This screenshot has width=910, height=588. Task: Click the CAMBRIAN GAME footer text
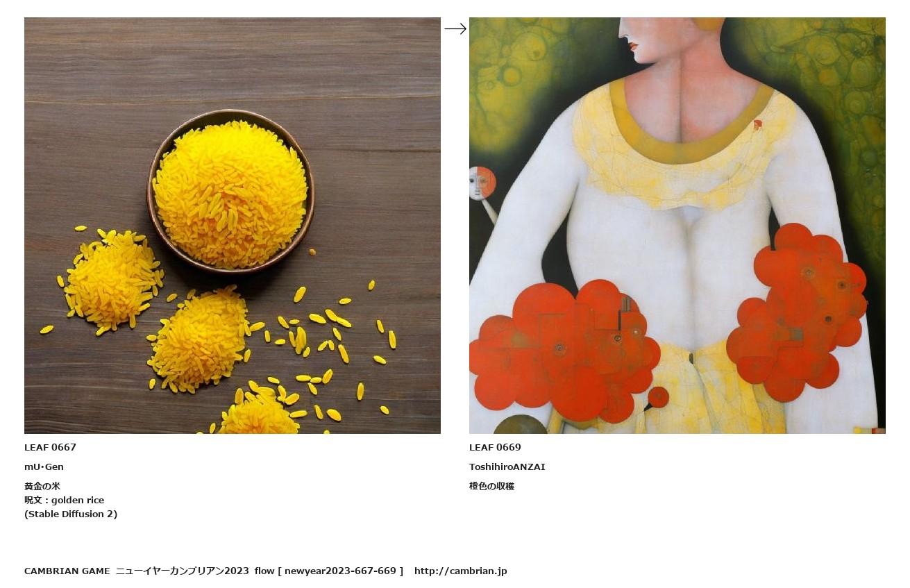(67, 571)
